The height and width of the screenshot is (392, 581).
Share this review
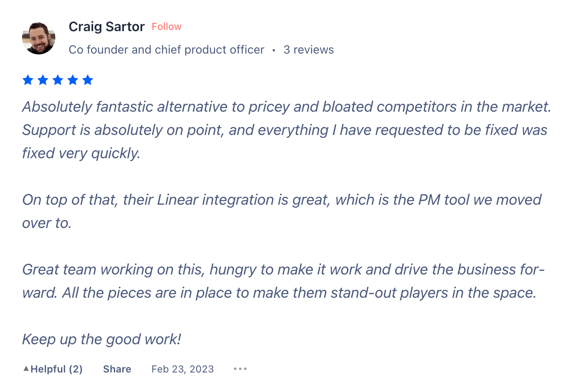pos(117,369)
